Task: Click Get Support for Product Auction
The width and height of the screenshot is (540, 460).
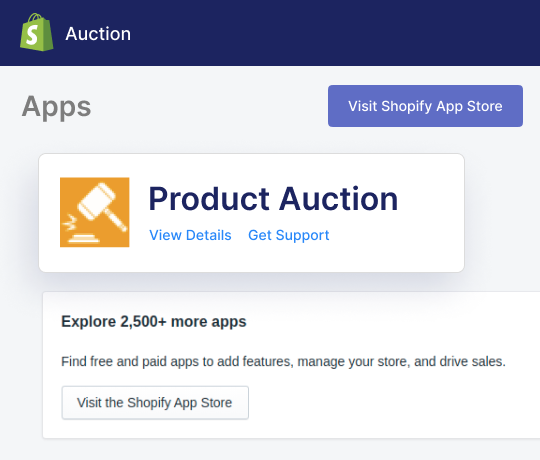Action: (289, 235)
